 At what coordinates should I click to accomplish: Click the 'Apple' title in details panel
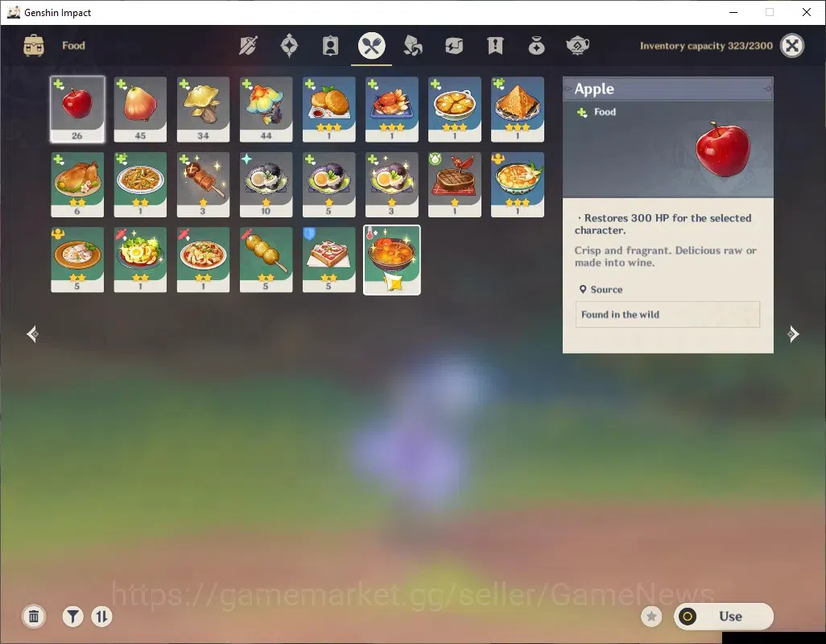click(594, 89)
